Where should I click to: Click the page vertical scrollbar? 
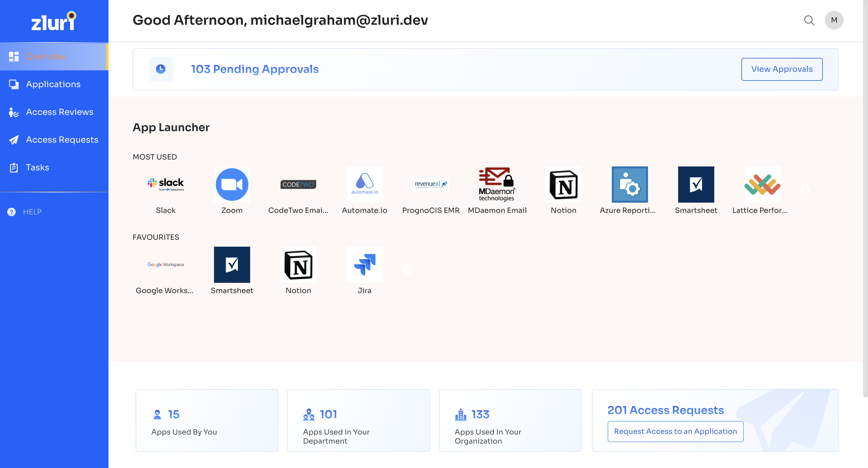865,202
